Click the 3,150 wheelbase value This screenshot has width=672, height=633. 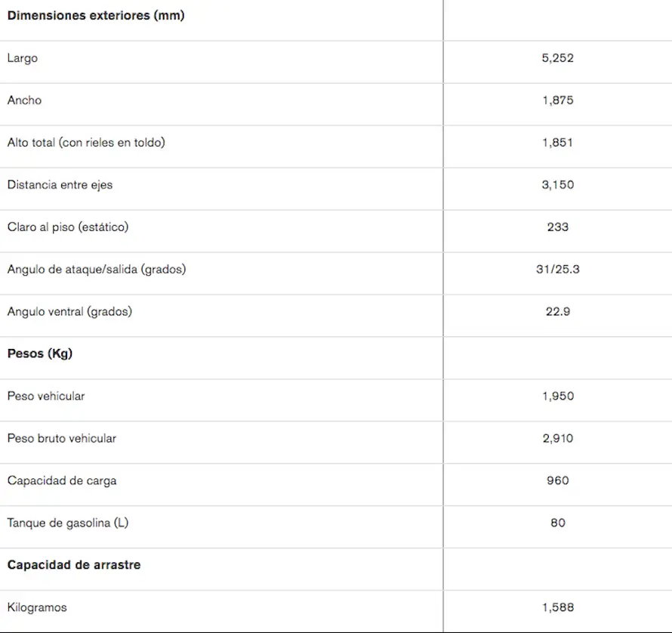click(x=557, y=184)
